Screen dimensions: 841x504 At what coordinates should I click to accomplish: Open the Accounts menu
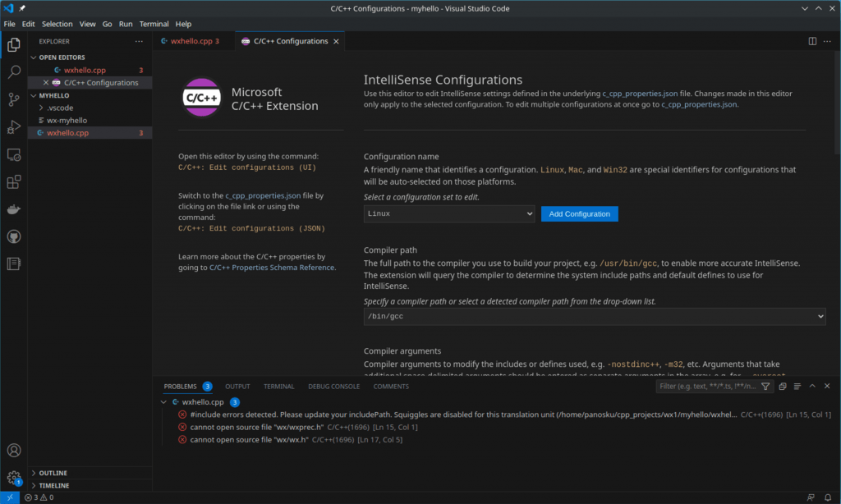pos(14,451)
